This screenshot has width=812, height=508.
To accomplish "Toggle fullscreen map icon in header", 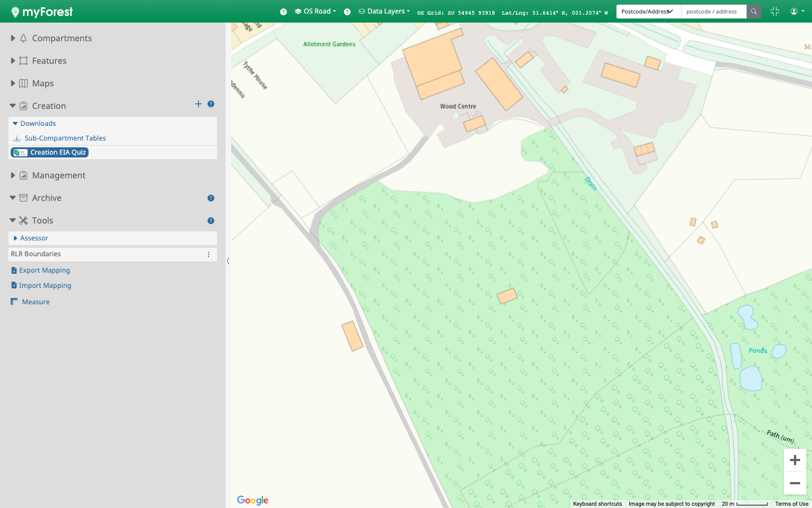I will pyautogui.click(x=774, y=11).
